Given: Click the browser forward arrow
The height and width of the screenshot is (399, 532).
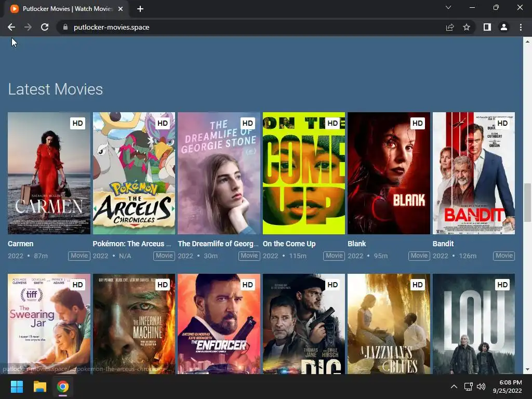Looking at the screenshot, I should (x=28, y=27).
